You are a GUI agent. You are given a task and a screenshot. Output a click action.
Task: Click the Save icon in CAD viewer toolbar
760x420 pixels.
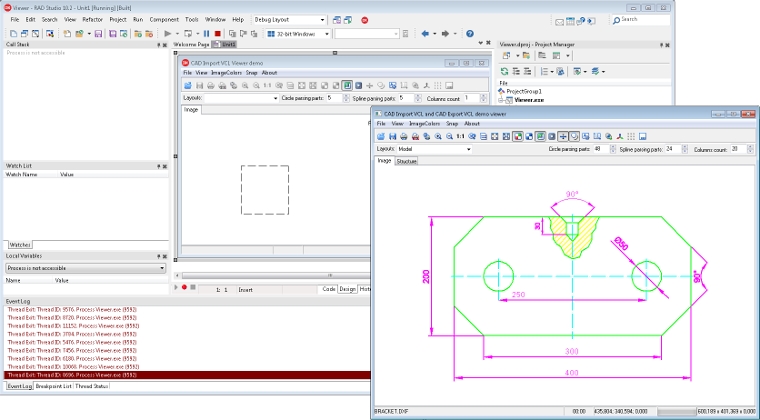click(x=393, y=136)
